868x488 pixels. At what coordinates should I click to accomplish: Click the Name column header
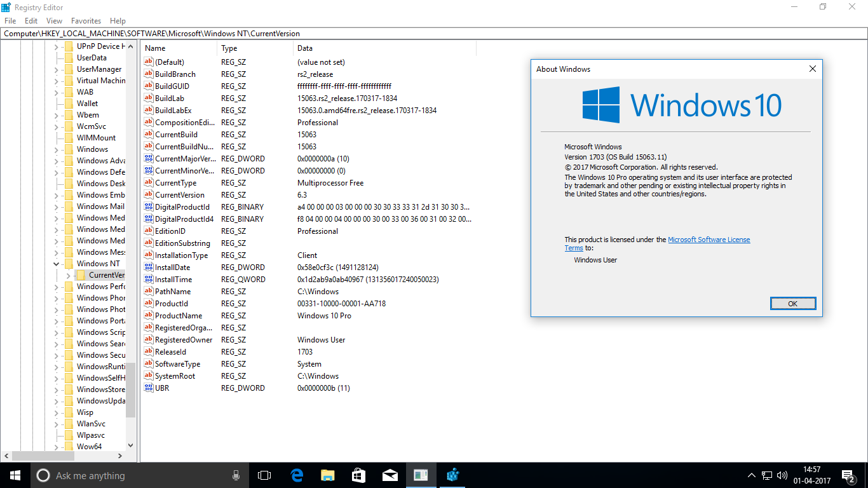click(x=179, y=48)
